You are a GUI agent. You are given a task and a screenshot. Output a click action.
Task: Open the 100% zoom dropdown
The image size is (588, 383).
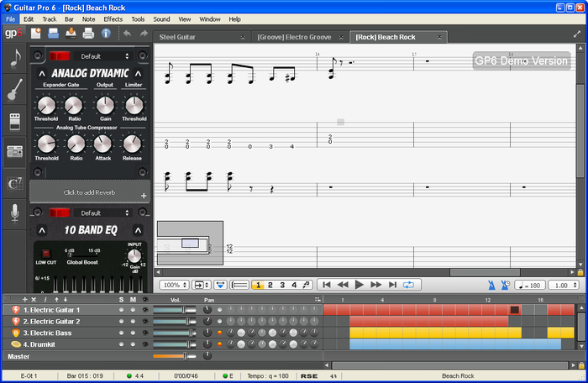coord(174,285)
